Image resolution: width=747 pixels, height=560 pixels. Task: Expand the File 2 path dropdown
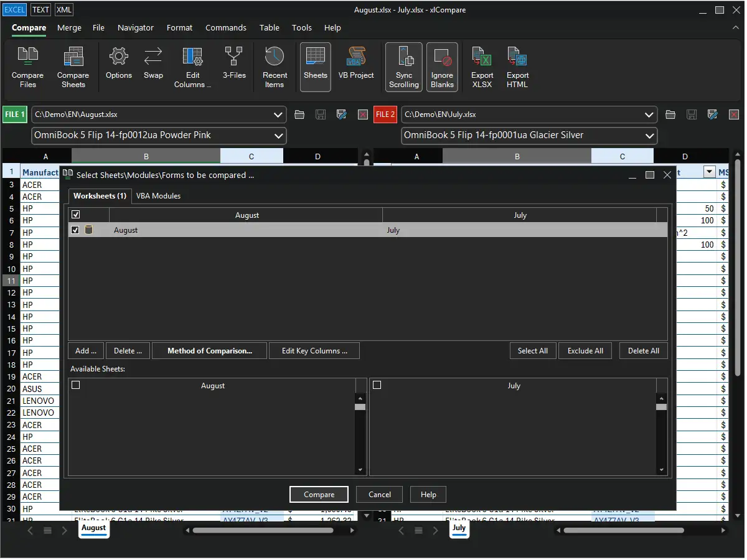pyautogui.click(x=649, y=114)
